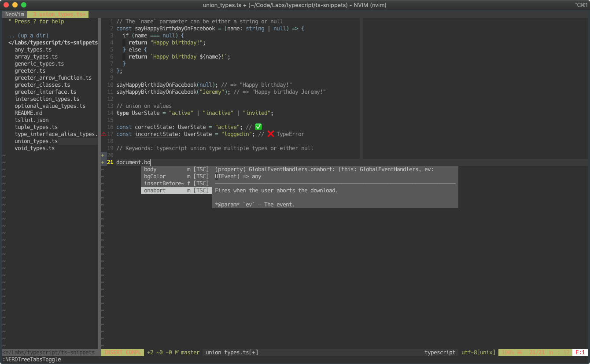The image size is (590, 364).
Task: Click union_types.ts[+] filename in statusline
Action: pos(232,353)
